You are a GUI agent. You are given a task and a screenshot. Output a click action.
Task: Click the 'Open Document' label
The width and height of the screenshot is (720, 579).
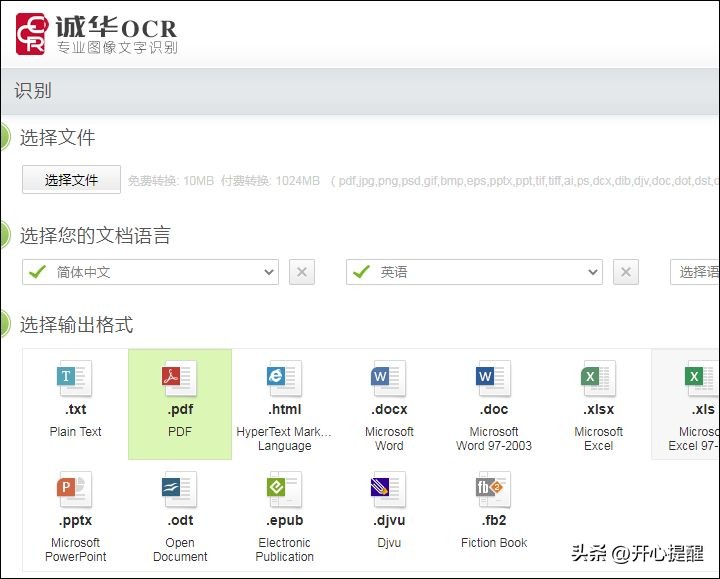click(x=180, y=550)
